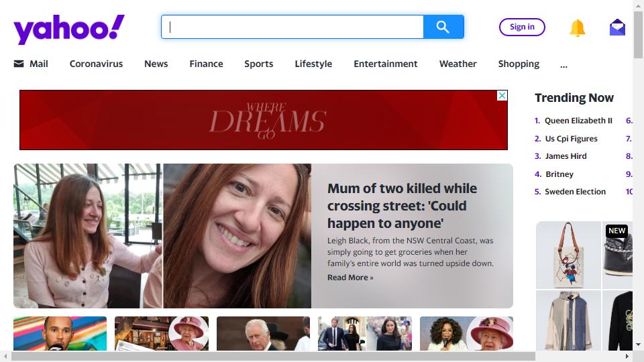The width and height of the screenshot is (644, 362).
Task: Select trending topic Sweden Election
Action: pos(576,192)
